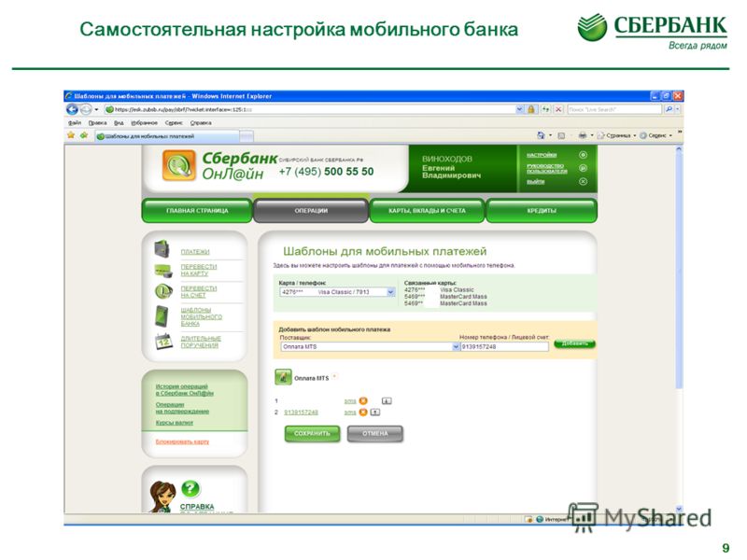Open the Курсы валют link
747x560 pixels.
(x=175, y=423)
